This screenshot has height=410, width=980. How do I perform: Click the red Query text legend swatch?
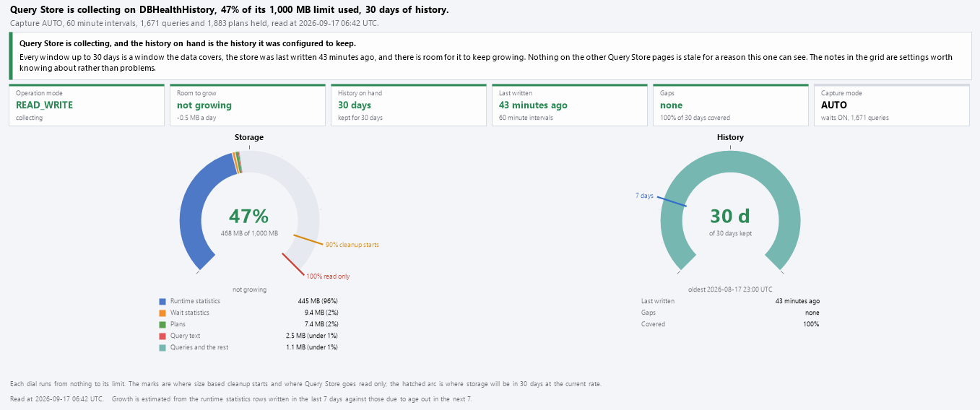[162, 336]
